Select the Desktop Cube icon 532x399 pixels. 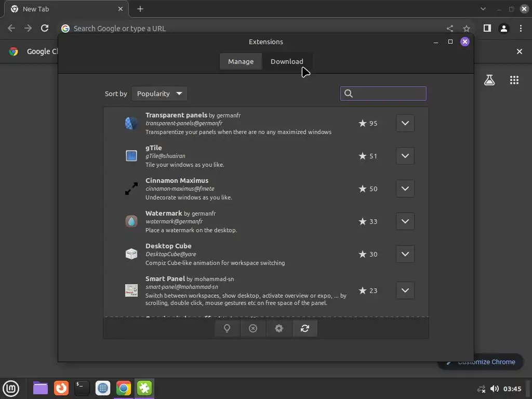pyautogui.click(x=131, y=254)
